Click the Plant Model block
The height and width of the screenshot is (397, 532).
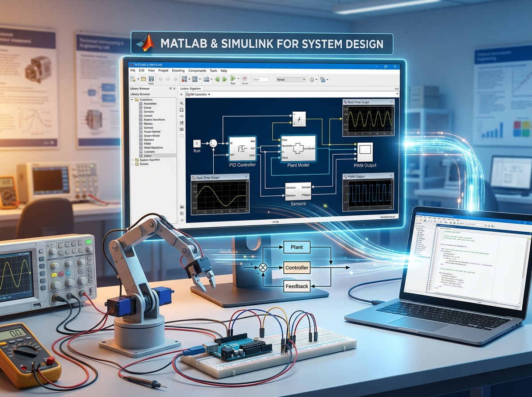(298, 149)
